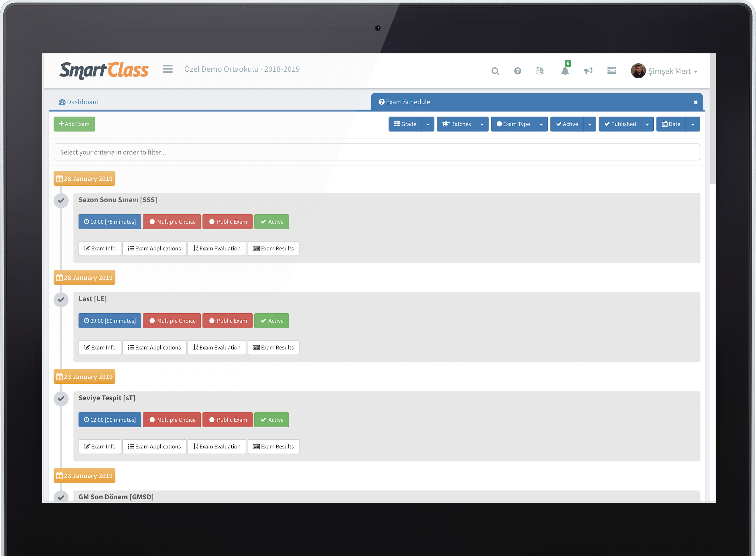Expand the Active filter dropdown arrow

click(x=589, y=124)
